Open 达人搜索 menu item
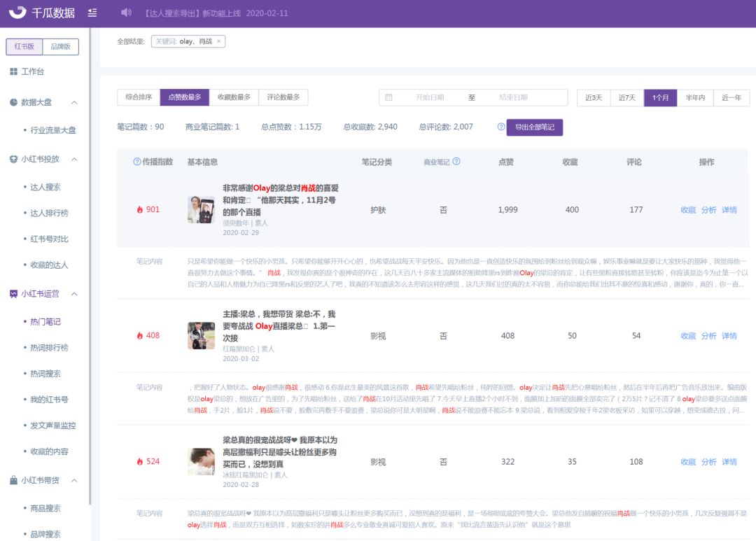 tap(45, 187)
